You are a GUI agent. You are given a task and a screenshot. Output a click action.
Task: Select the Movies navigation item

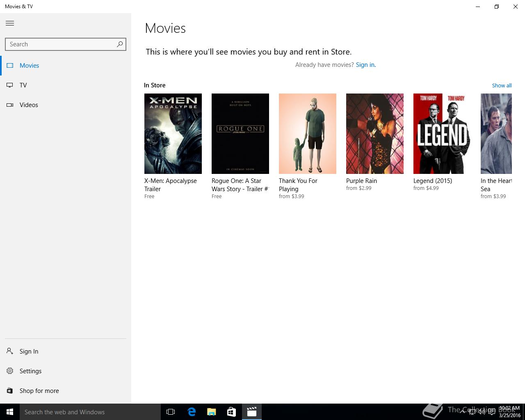[66, 66]
